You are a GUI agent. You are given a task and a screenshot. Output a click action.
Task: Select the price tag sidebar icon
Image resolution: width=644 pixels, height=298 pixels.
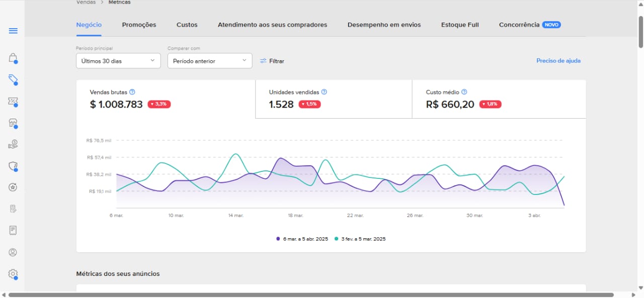pos(13,79)
